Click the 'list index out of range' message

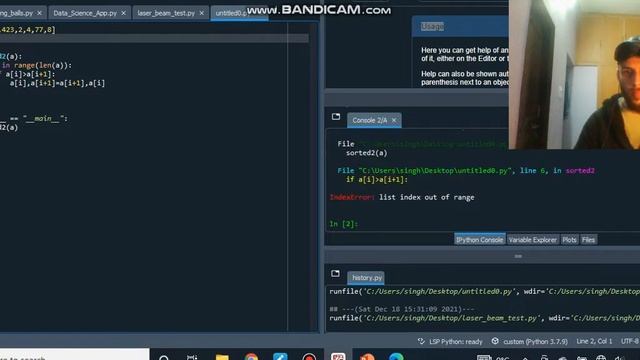click(427, 197)
